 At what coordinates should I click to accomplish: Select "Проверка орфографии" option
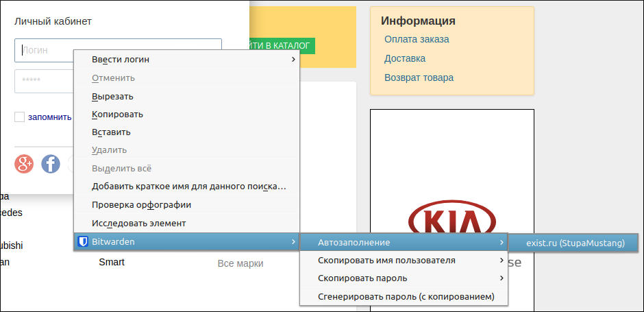141,204
